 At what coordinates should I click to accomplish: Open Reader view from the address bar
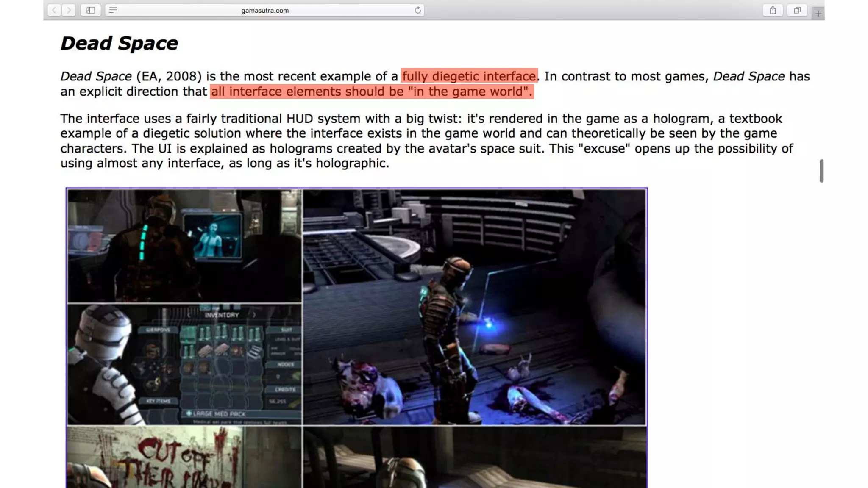(113, 10)
